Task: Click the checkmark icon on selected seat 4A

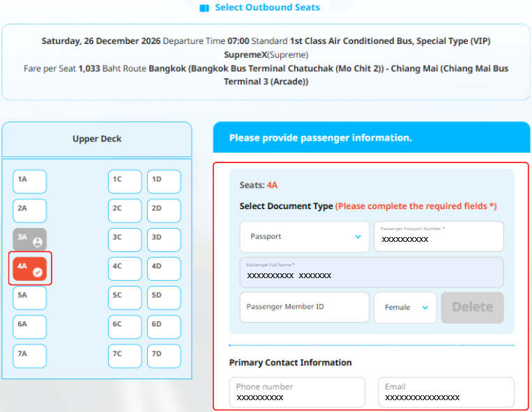Action: (x=38, y=272)
